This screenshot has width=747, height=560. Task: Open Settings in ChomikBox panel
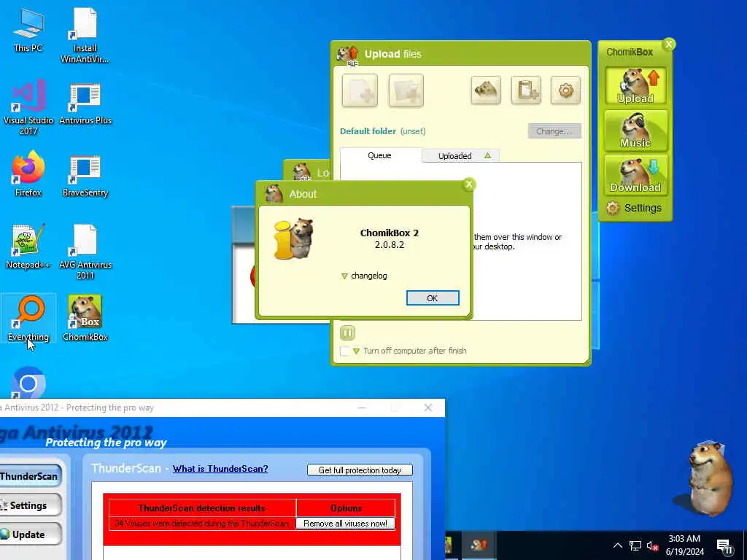(634, 208)
